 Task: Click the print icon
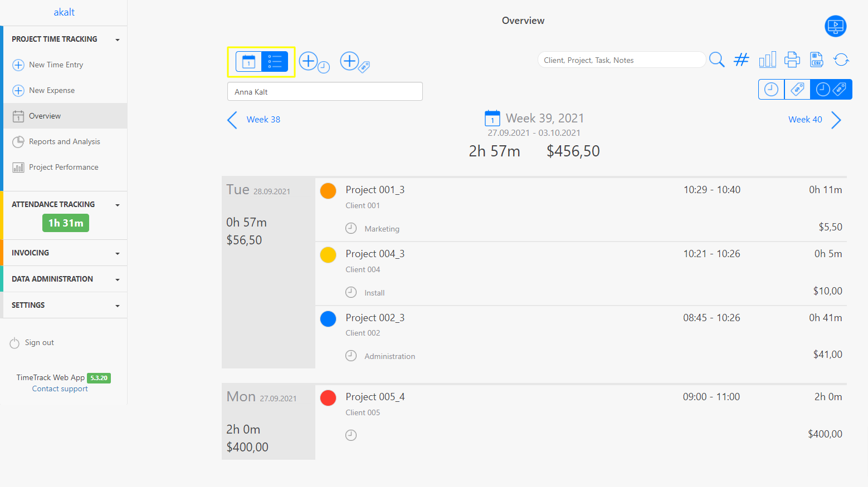pos(792,60)
